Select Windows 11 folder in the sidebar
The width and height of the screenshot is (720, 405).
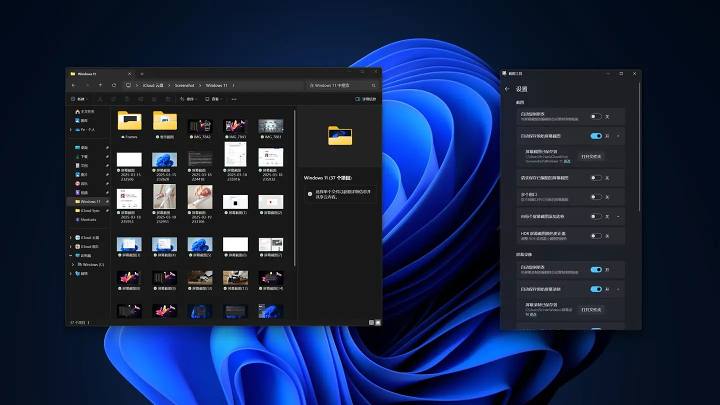(x=89, y=202)
